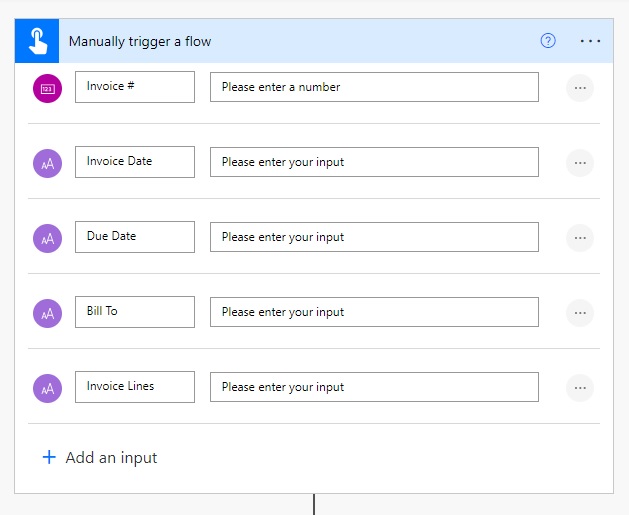Open options menu for Invoice Date row
Screen dimensions: 629x515
[580, 163]
